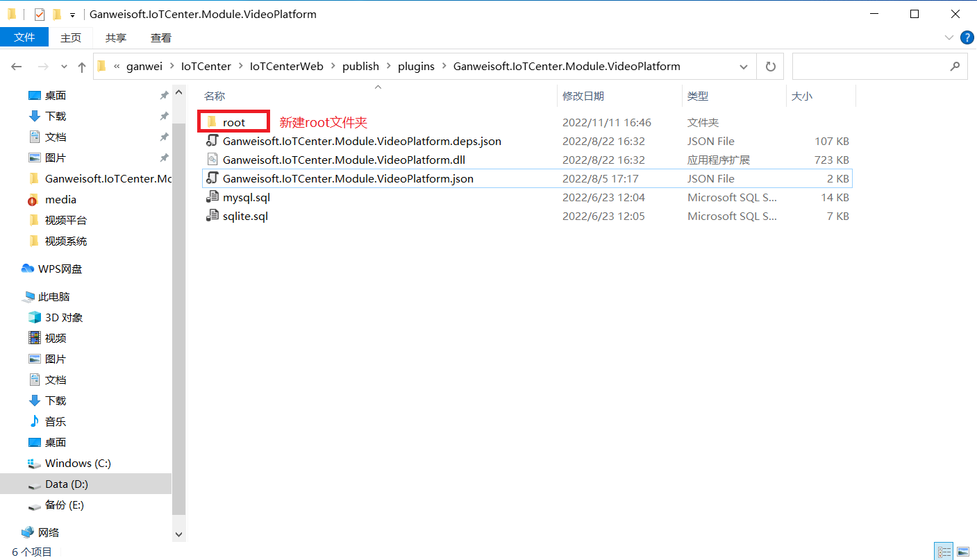Click the folder icon in the address bar
The width and height of the screenshot is (977, 560).
point(101,67)
